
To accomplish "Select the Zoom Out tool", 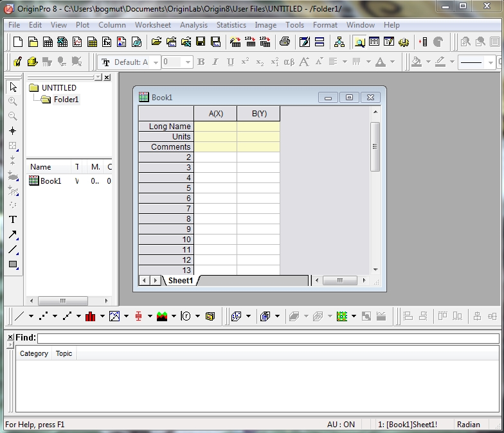I will point(13,116).
